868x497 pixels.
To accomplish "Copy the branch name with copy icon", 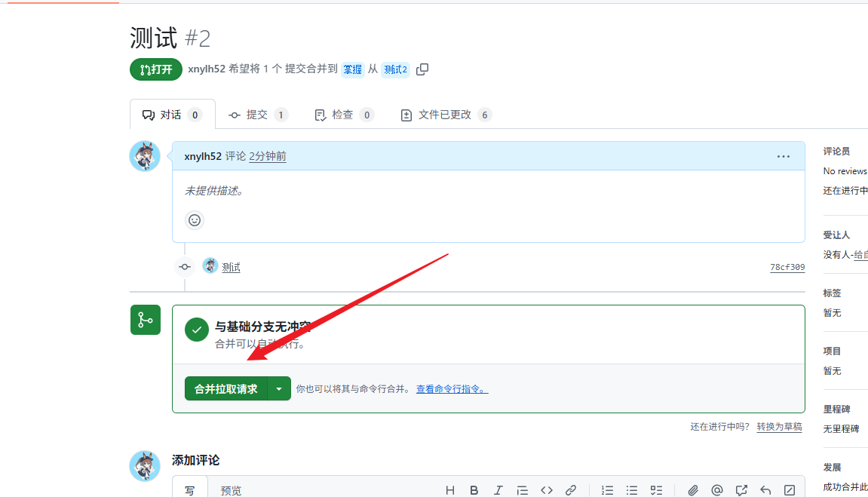I will coord(422,69).
